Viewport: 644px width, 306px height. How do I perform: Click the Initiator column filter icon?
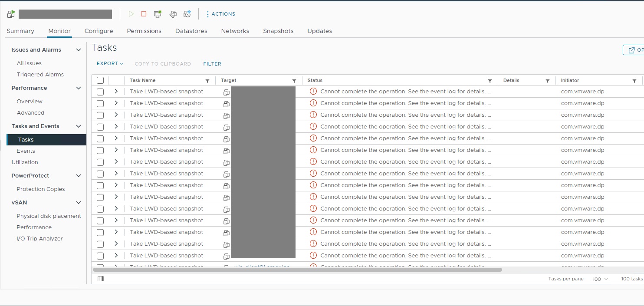[x=634, y=81]
